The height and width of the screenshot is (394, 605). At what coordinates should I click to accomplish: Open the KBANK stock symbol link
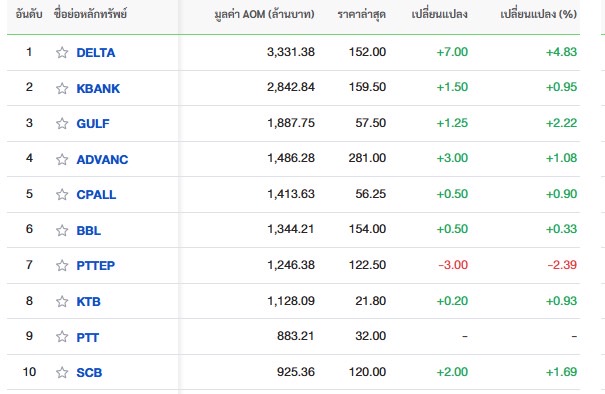98,88
